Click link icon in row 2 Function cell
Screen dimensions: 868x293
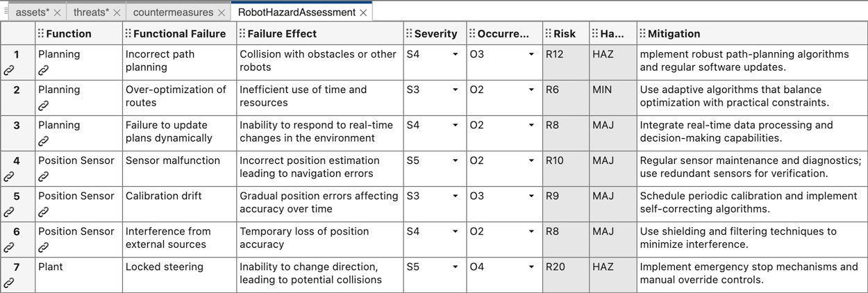43,106
